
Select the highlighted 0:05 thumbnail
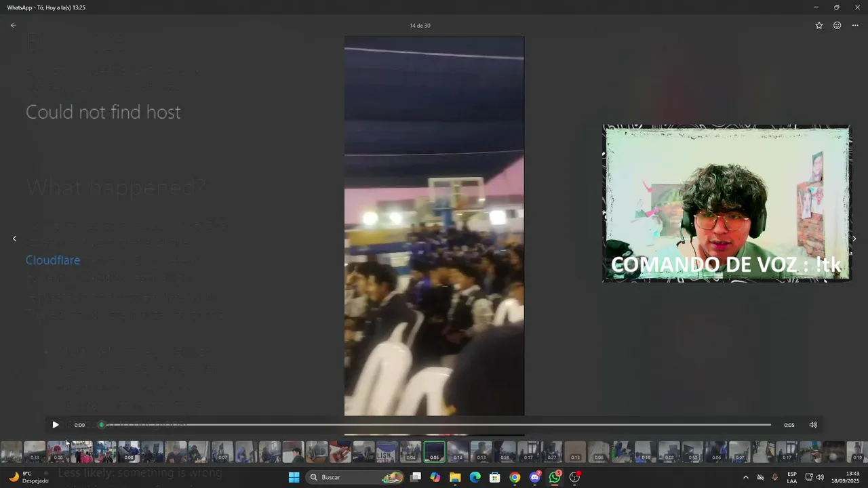[x=435, y=451]
